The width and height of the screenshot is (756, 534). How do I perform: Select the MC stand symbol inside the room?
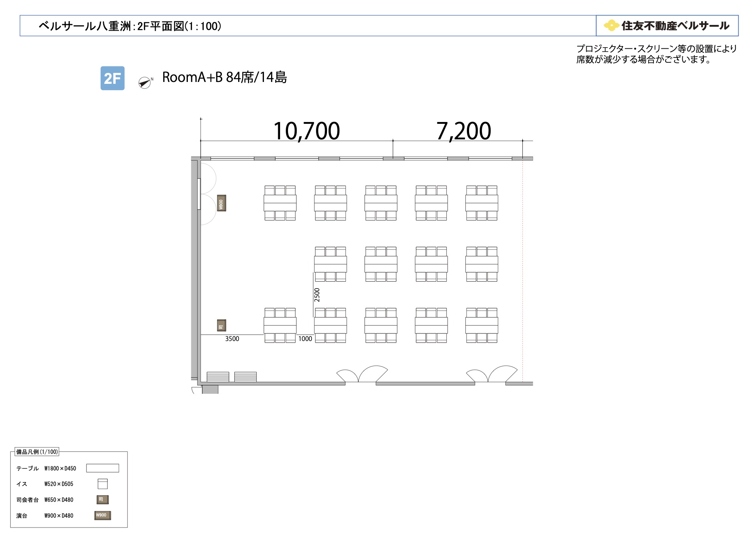222,325
